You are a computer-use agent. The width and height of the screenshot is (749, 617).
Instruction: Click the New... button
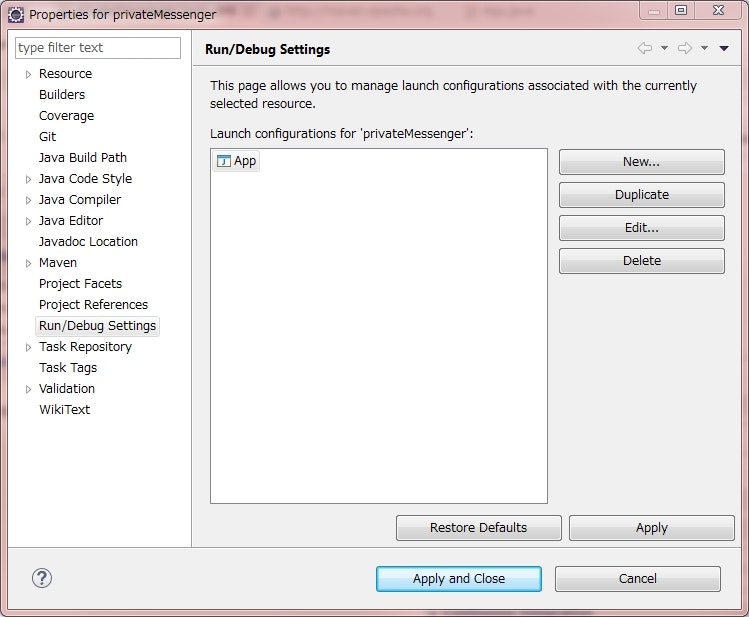[642, 162]
